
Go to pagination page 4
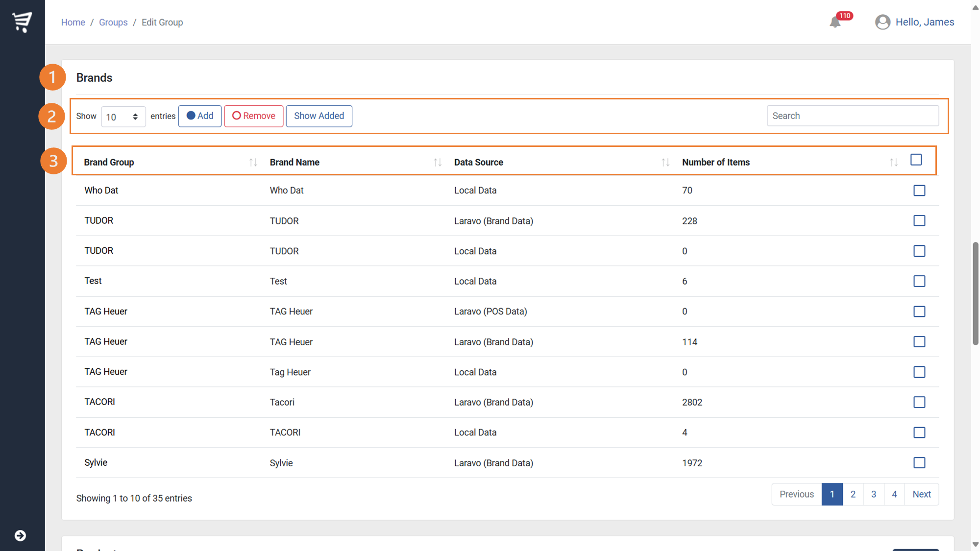click(894, 494)
